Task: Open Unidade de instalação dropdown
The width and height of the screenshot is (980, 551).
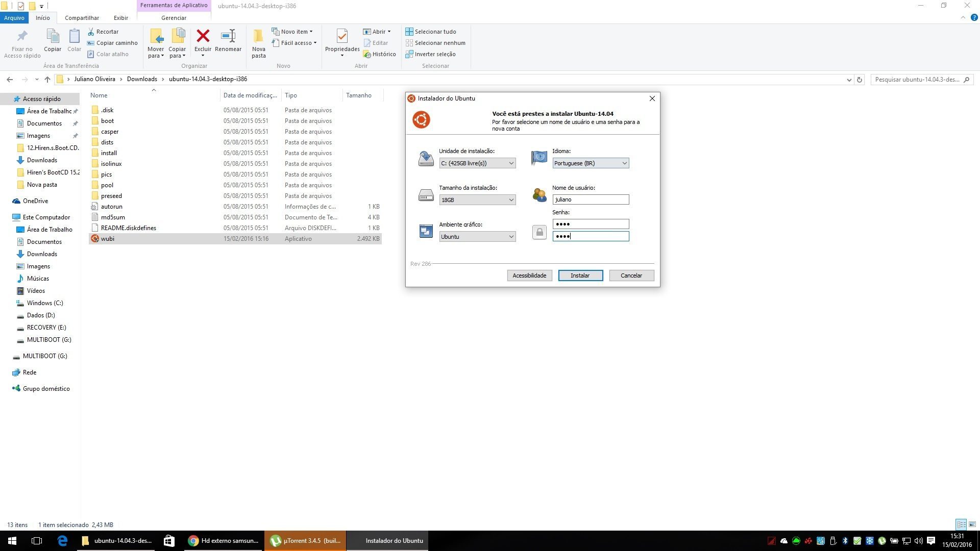Action: (x=477, y=163)
